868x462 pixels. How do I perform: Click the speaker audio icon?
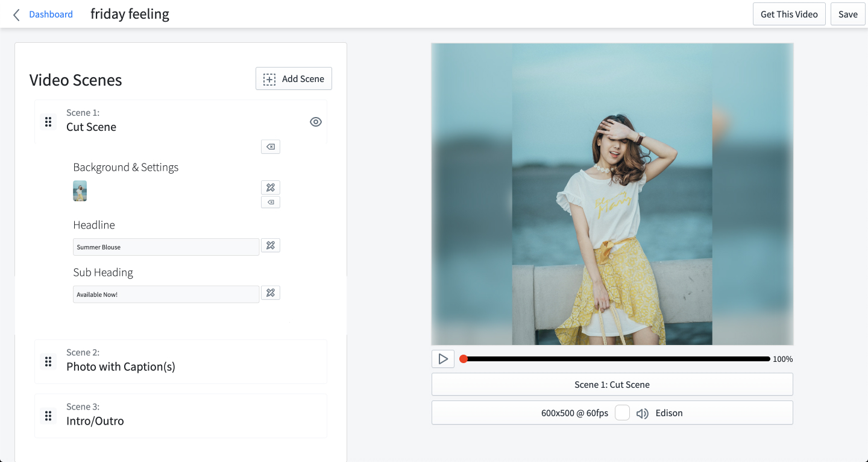coord(643,414)
